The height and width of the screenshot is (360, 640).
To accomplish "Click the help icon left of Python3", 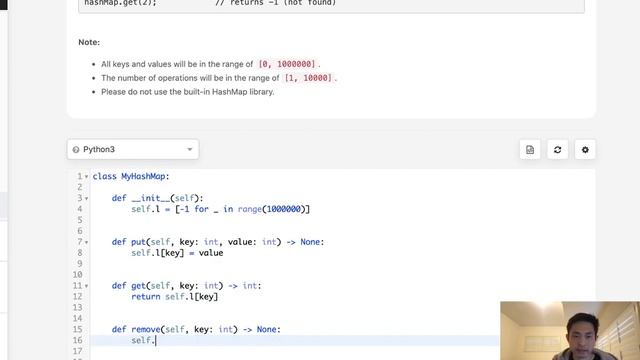I will pos(76,150).
